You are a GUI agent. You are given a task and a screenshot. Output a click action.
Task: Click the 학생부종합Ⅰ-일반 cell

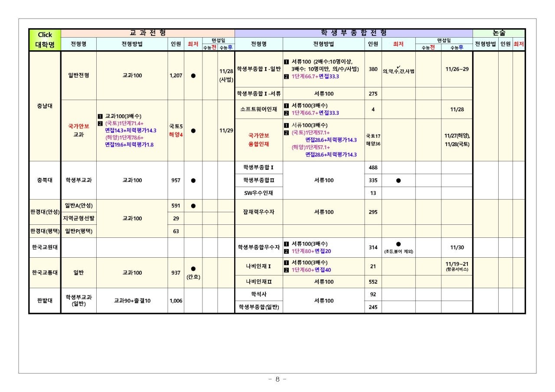(259, 69)
